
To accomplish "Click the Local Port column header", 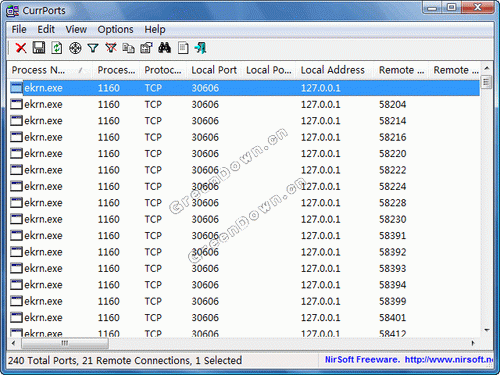I will point(214,70).
